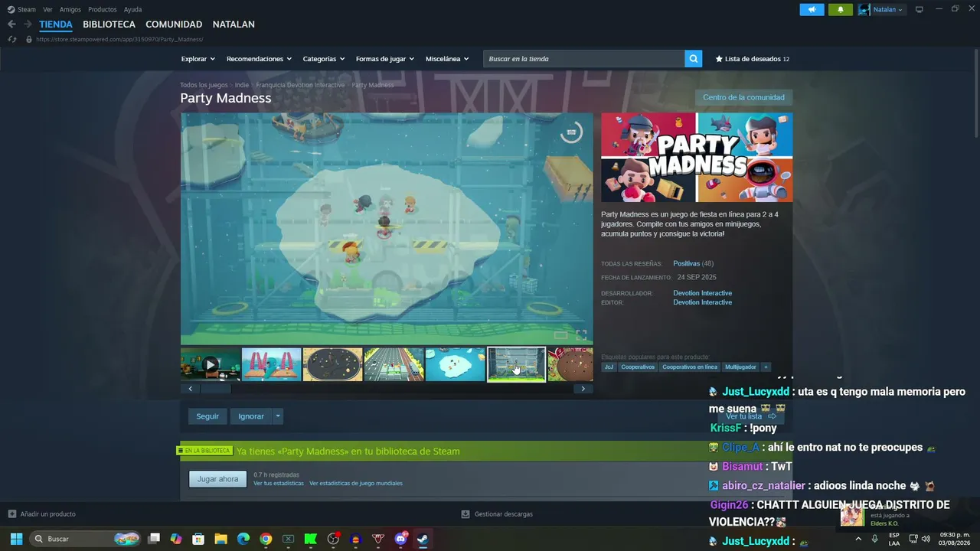Open the Ver menu
This screenshot has width=980, height=551.
[x=47, y=9]
